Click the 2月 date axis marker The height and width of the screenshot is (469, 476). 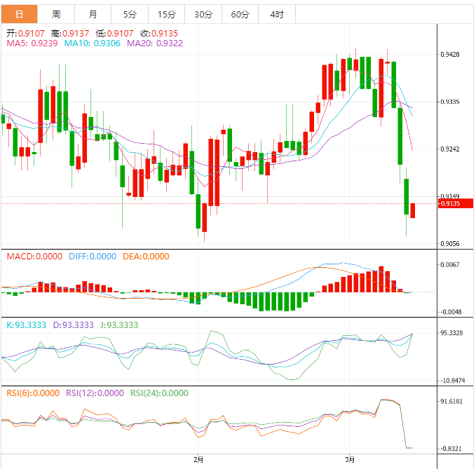198,460
